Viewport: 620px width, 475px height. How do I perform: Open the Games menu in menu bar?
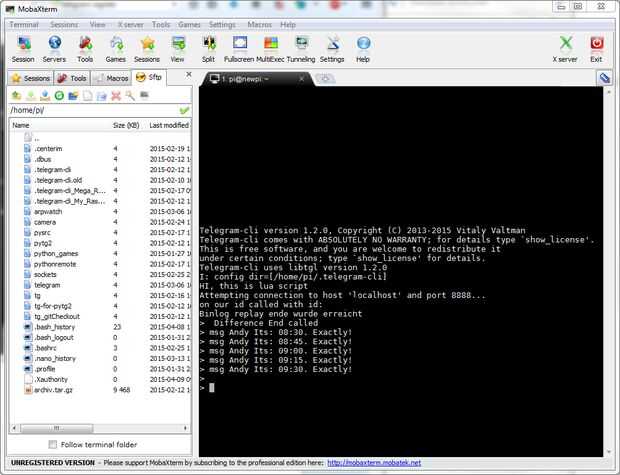pyautogui.click(x=189, y=25)
